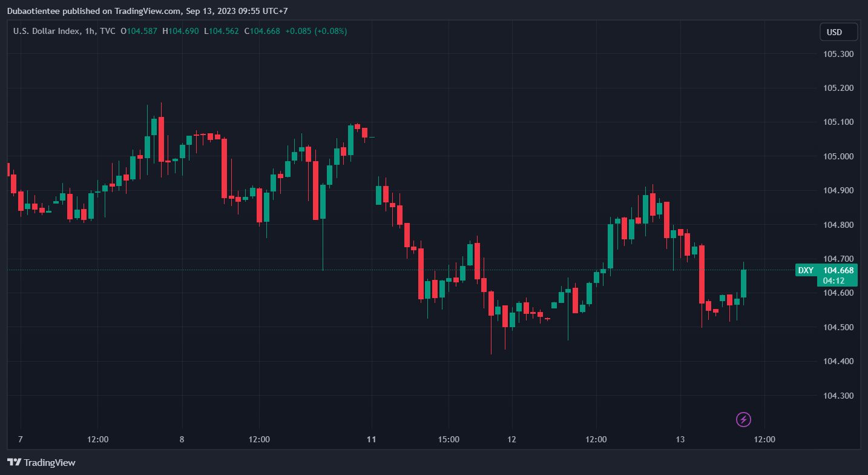
Task: Click the purple lightning bolt icon
Action: [743, 419]
